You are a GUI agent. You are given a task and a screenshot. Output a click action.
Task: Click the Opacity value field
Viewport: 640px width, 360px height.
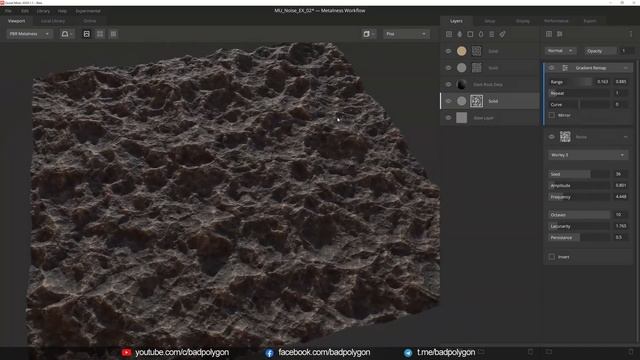pos(626,51)
